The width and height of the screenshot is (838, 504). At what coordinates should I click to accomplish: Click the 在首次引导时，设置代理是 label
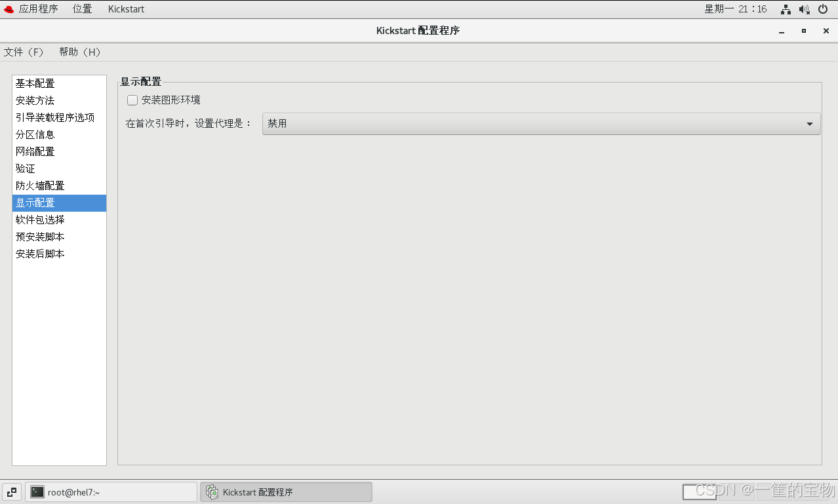(x=189, y=123)
